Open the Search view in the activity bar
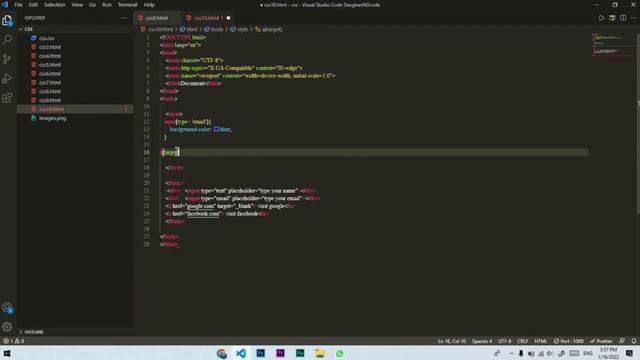This screenshot has height=360, width=640. [7, 40]
